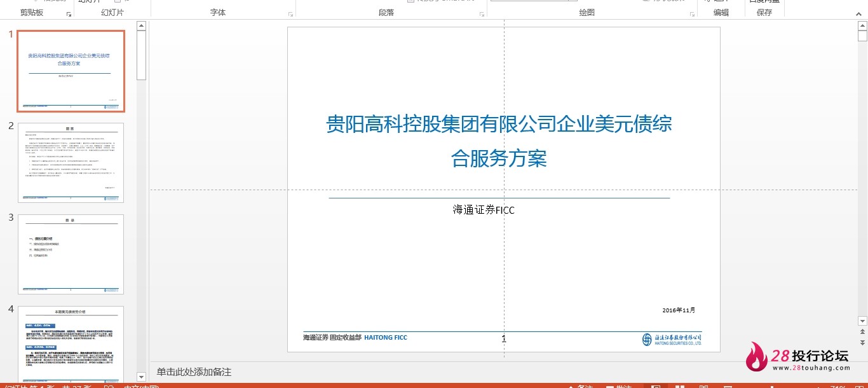This screenshot has width=868, height=388.
Task: Click the thumbnail panel scroll-down arrow
Action: click(x=141, y=377)
